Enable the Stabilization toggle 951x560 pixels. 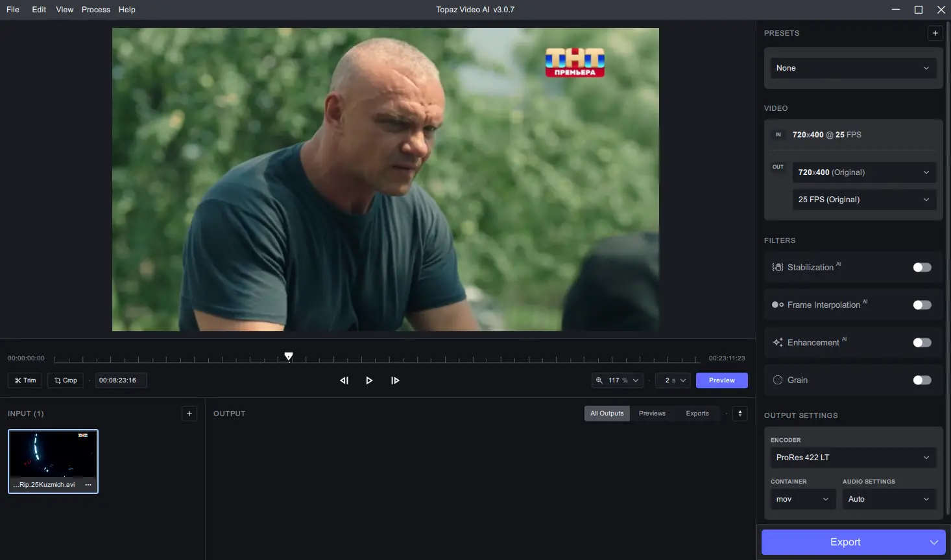coord(922,267)
